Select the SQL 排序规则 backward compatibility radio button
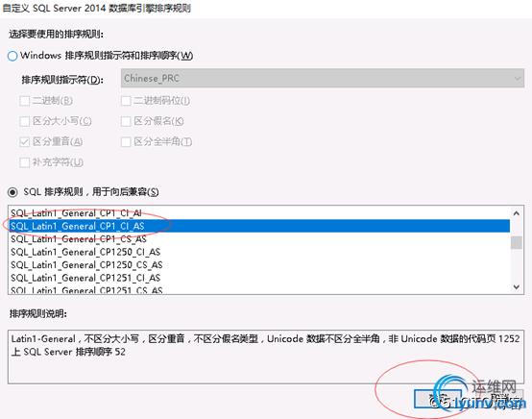 12,192
